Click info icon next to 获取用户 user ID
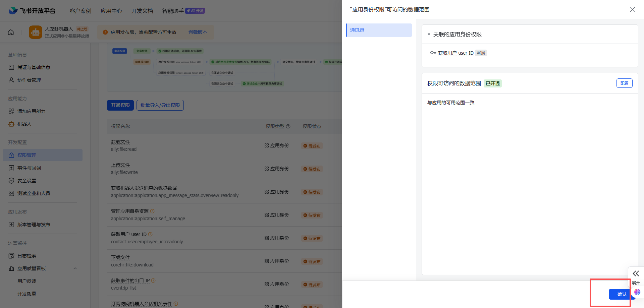 [x=150, y=234]
